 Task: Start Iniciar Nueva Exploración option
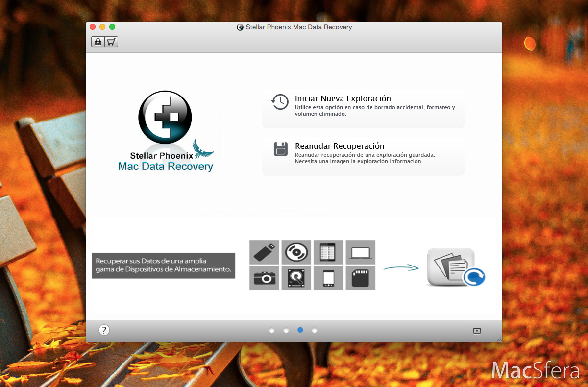coord(363,108)
